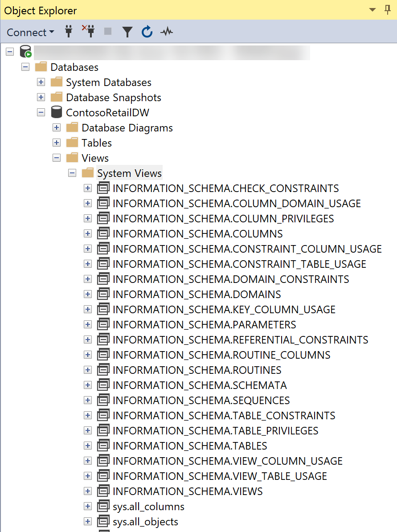The image size is (397, 532).
Task: Select INFORMATION_SCHEMA.PARAMETERS label
Action: [x=204, y=325]
